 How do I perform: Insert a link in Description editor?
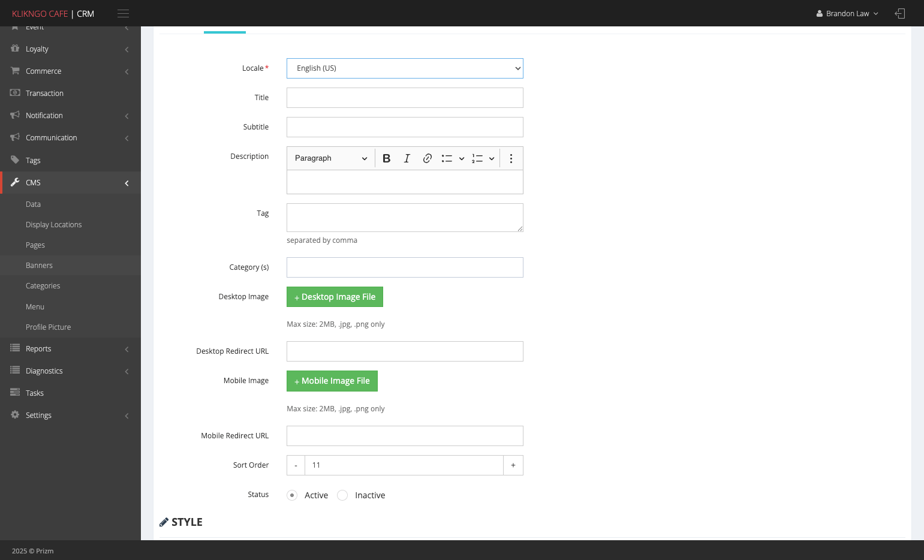(428, 158)
